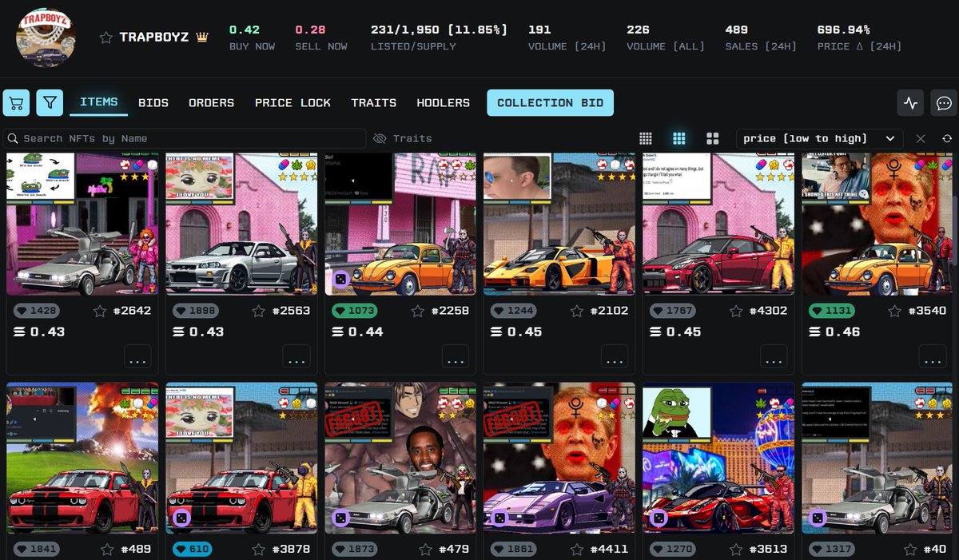Open the filter funnel icon
The image size is (959, 560).
(x=50, y=102)
